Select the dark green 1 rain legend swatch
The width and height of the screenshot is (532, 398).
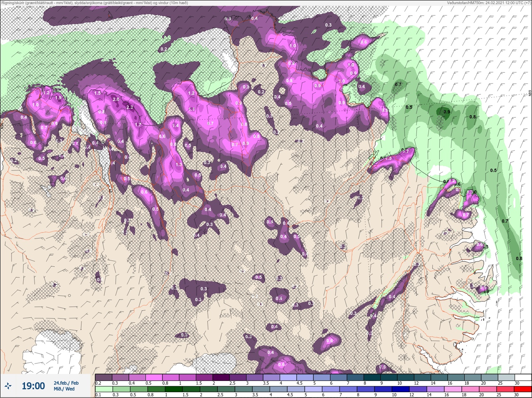click(173, 389)
